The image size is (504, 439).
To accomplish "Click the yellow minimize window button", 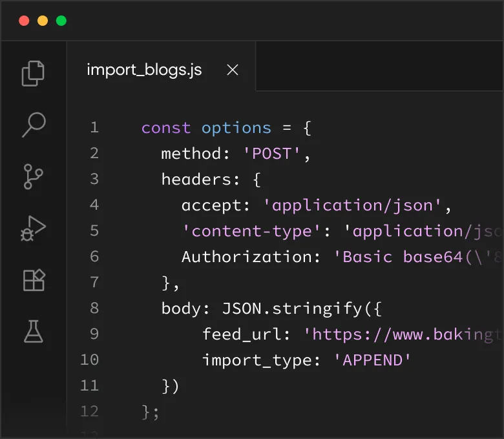I will point(43,21).
